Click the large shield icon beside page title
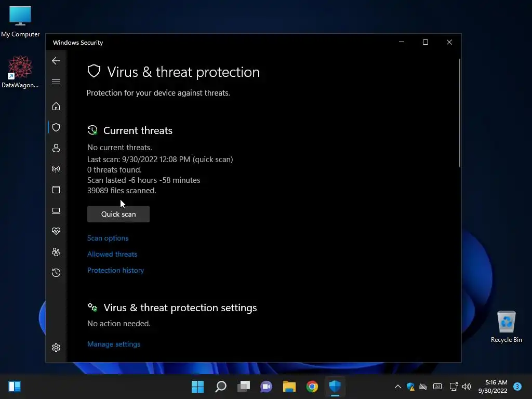 pos(94,71)
